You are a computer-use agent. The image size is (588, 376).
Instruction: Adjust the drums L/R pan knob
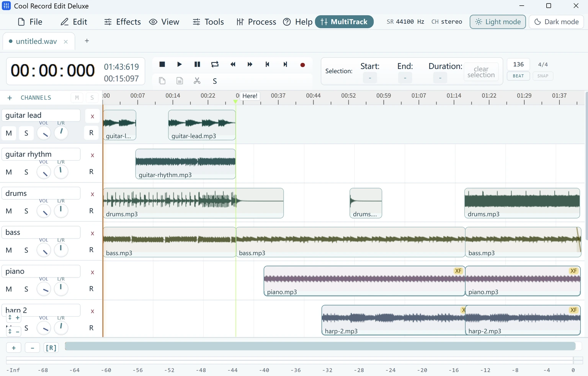[61, 210]
